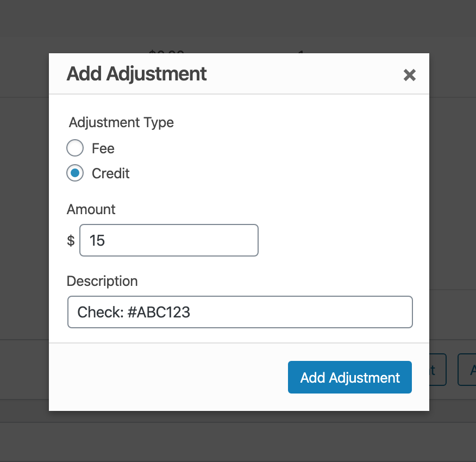
Task: Select the Fee radio button
Action: 75,148
